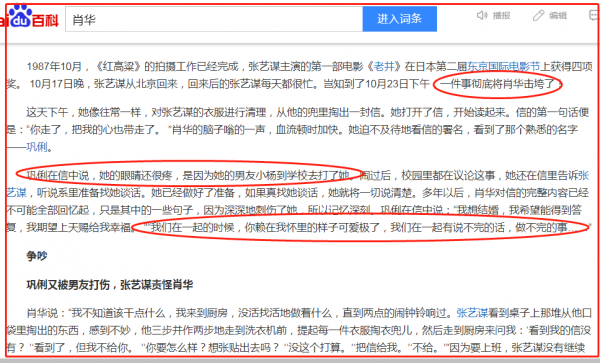
Task: Open the 巩俐 link after the dash
Action: point(37,147)
